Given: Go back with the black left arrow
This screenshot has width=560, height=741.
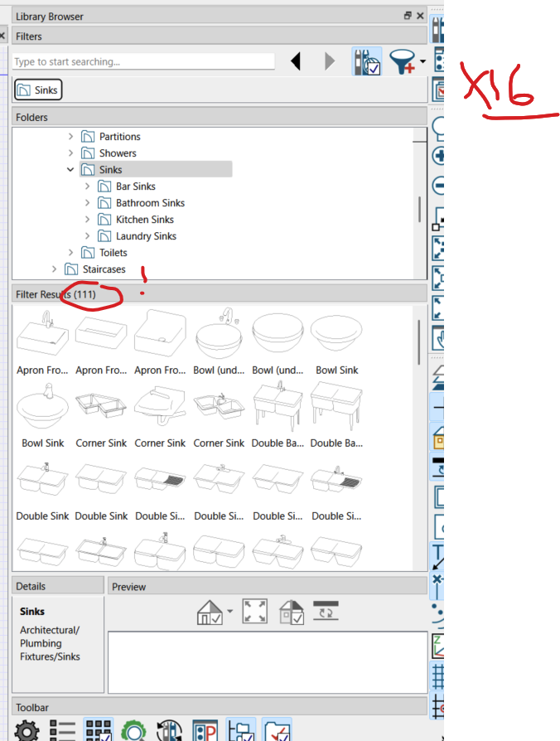Looking at the screenshot, I should pyautogui.click(x=296, y=61).
